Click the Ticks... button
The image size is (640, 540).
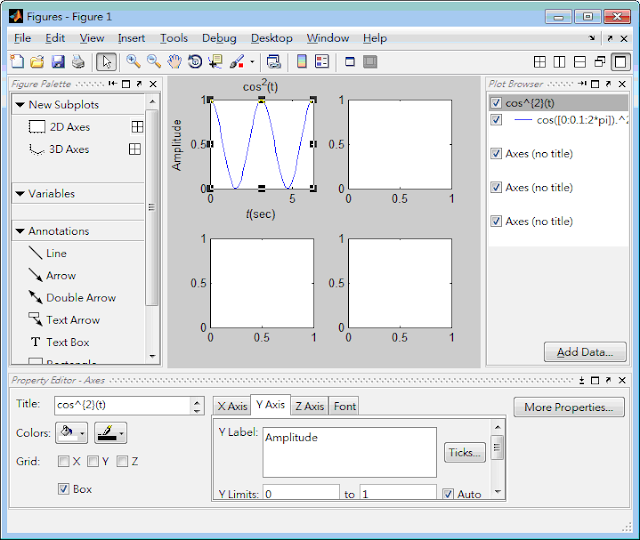[464, 452]
